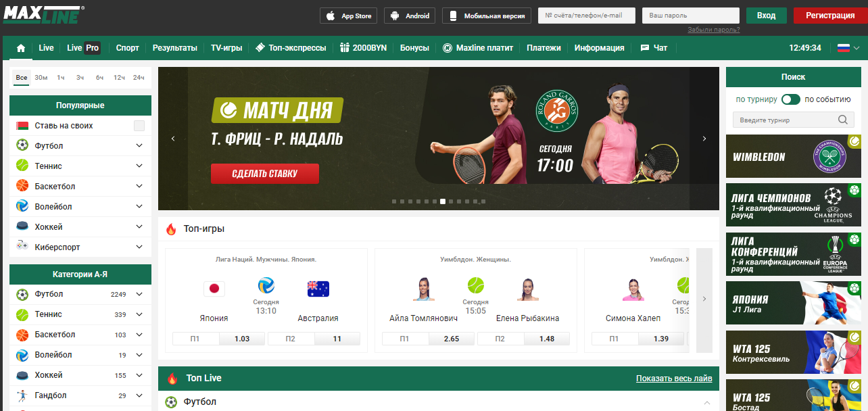Screen dimensions: 868x411
Task: Expand Баскетбол in Категории А-Я
Action: pos(139,335)
